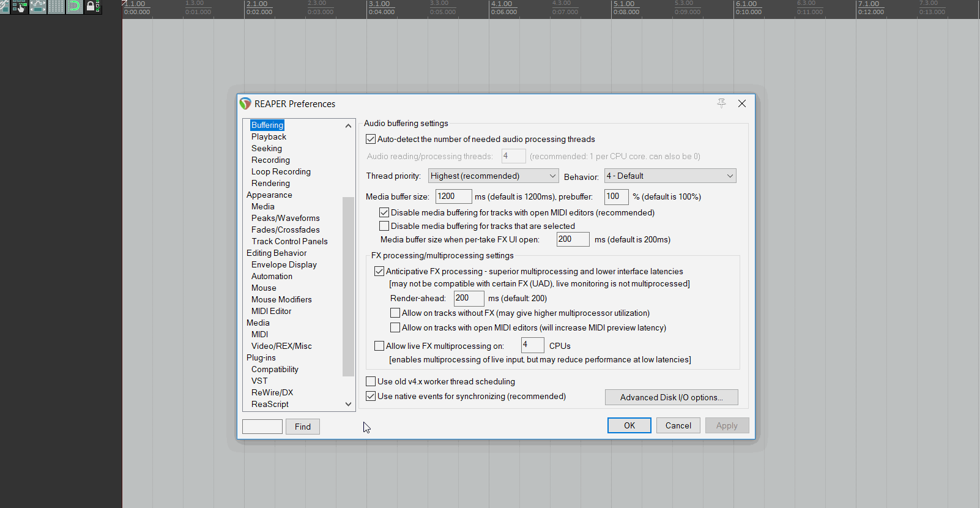This screenshot has height=508, width=980.
Task: Click timeline ruler at measure 3.1.00
Action: pos(379,4)
